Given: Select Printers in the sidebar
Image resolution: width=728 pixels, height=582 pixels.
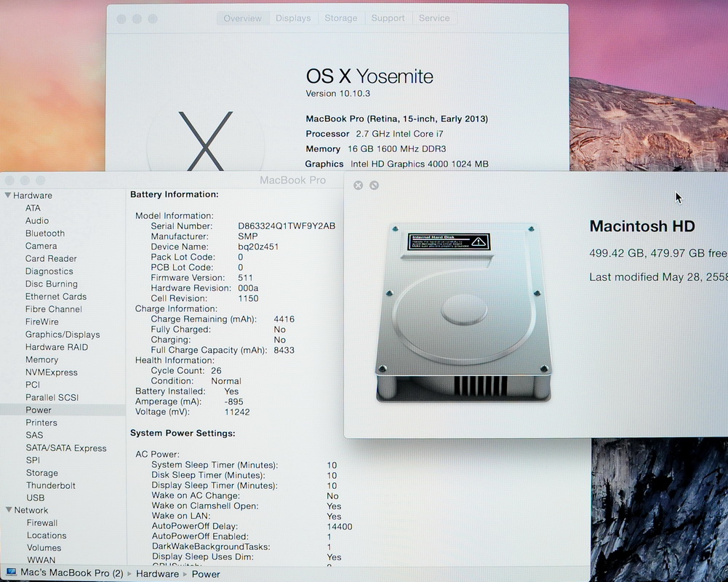Looking at the screenshot, I should pos(41,423).
